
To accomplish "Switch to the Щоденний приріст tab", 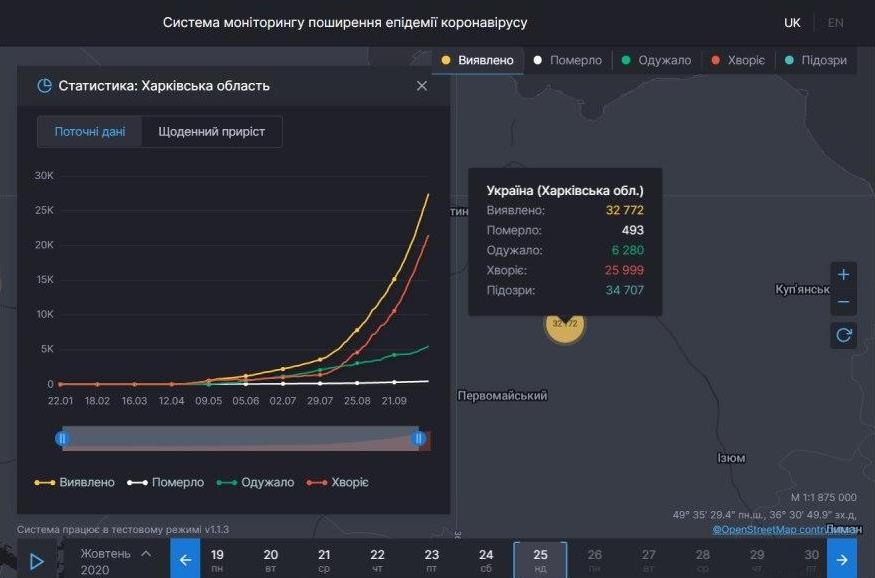I will tap(210, 131).
